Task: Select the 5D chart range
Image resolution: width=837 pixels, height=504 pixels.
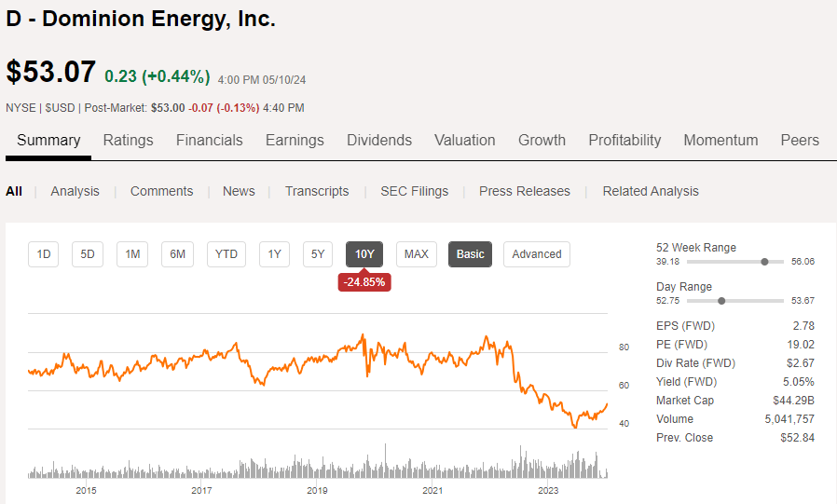Action: coord(88,254)
